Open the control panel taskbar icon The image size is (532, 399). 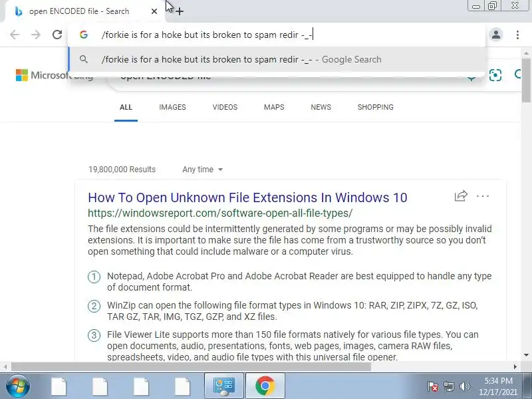click(223, 386)
